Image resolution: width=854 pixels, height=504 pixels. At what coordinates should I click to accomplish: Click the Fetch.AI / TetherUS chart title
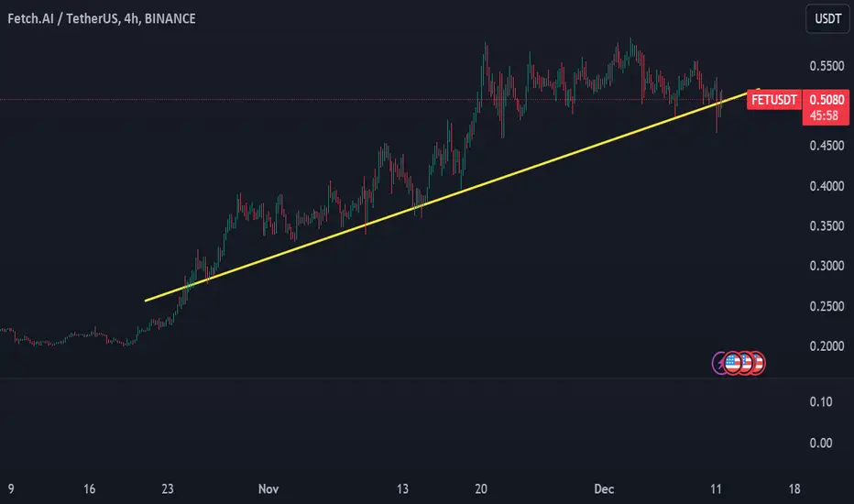pos(102,18)
